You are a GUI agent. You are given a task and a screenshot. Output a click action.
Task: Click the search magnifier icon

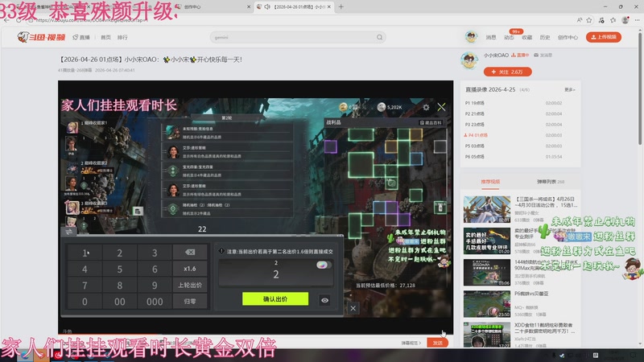point(379,37)
